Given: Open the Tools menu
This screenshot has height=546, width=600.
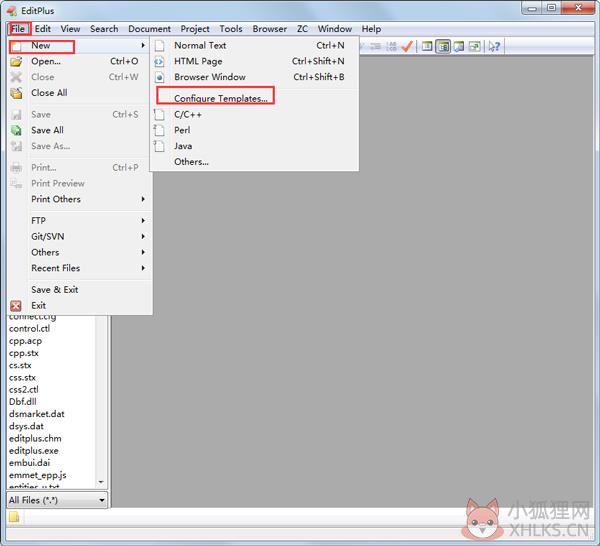Looking at the screenshot, I should click(x=231, y=29).
